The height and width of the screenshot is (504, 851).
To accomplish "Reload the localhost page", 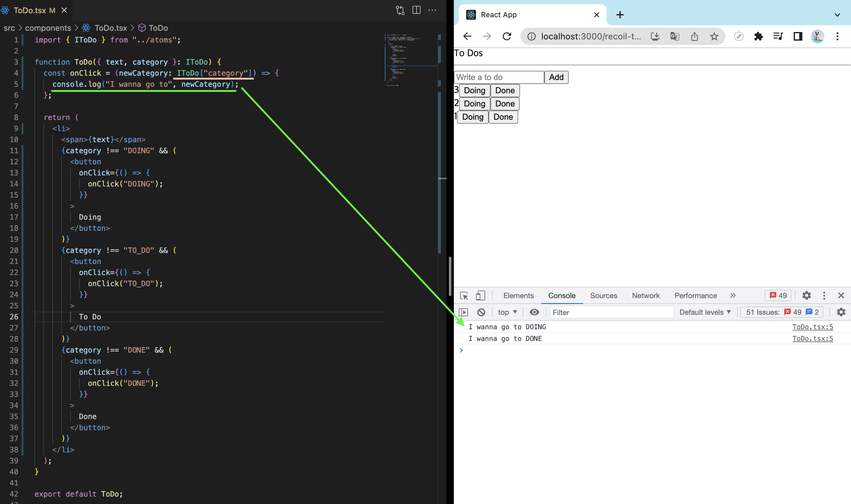I will (507, 36).
